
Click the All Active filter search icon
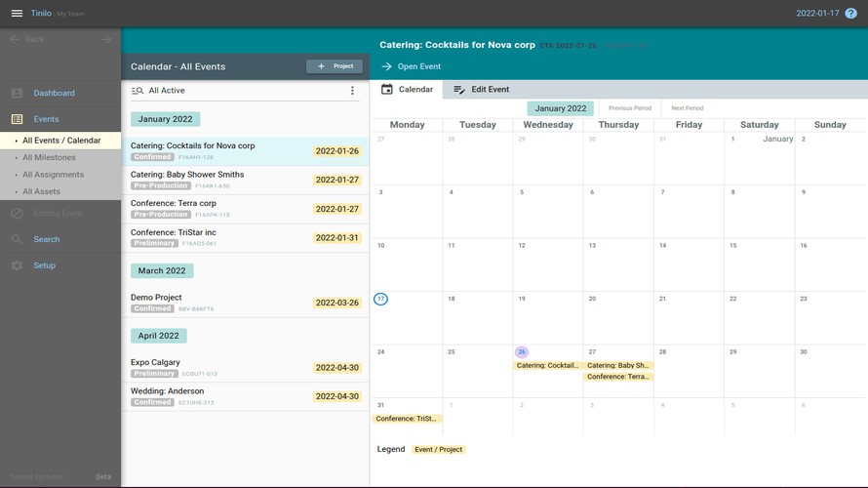click(x=138, y=91)
